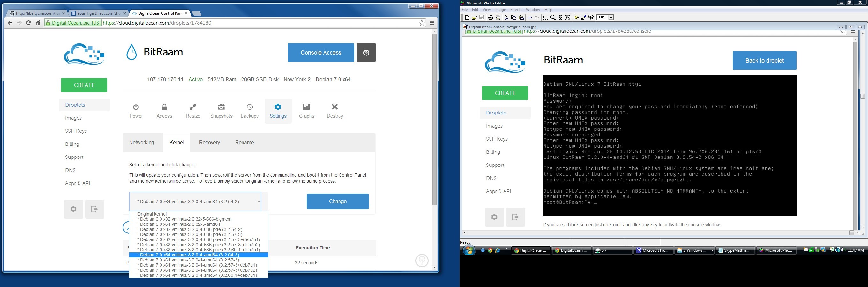Open the Backups clock section
The image size is (868, 287).
click(250, 111)
